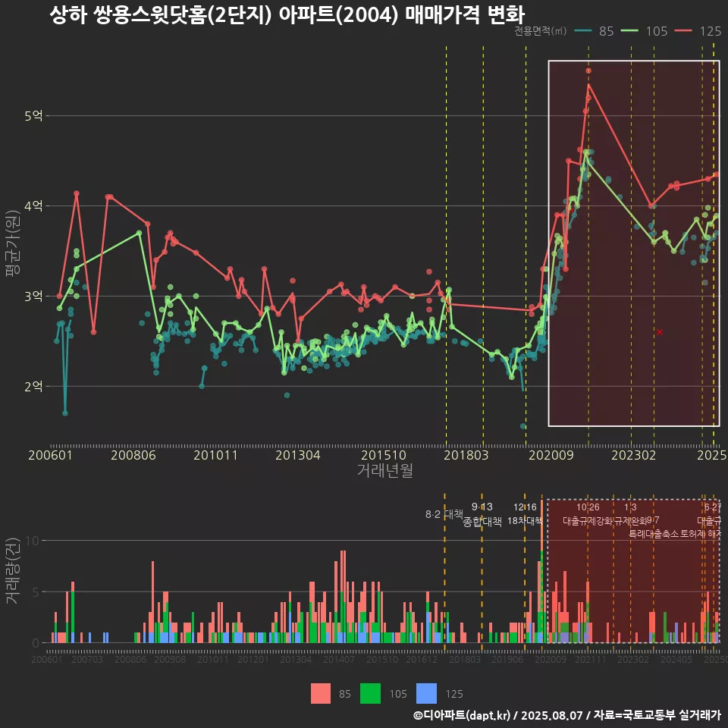The height and width of the screenshot is (728, 728).
Task: Click the '거래년월' x-axis title
Action: 385,470
